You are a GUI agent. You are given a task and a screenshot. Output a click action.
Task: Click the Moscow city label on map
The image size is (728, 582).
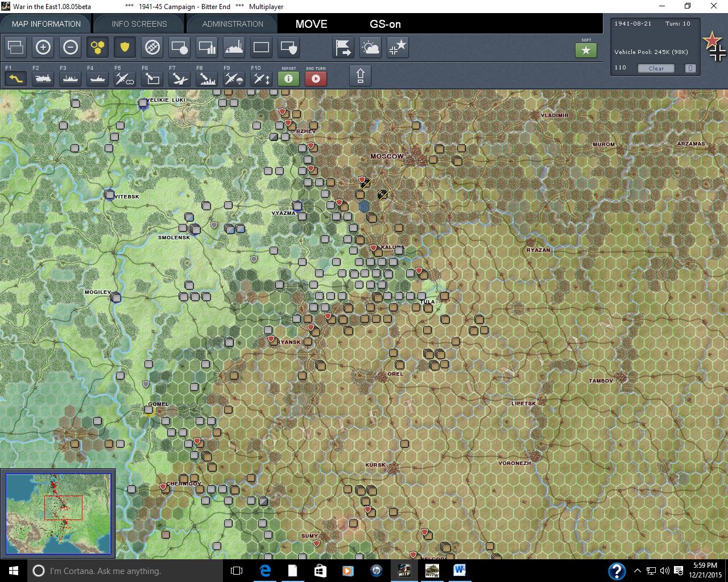click(387, 156)
